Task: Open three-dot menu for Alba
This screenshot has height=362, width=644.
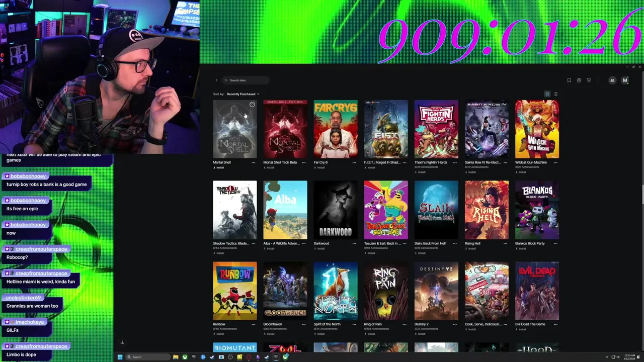Action: point(304,243)
